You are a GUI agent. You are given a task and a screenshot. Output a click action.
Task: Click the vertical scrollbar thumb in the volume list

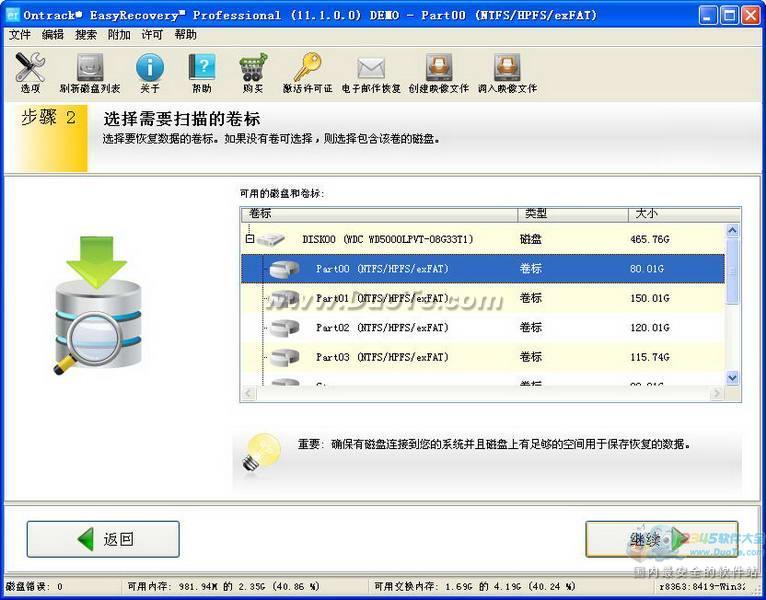[732, 271]
